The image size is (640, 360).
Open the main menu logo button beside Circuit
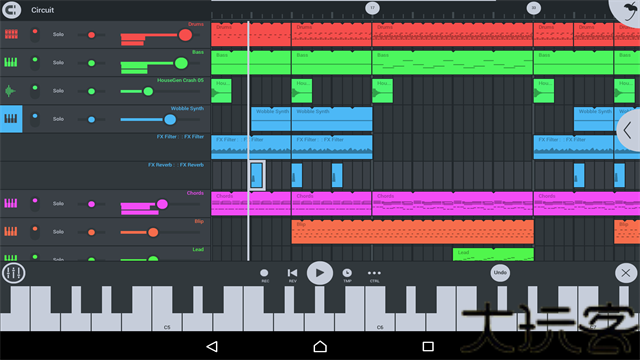[11, 10]
